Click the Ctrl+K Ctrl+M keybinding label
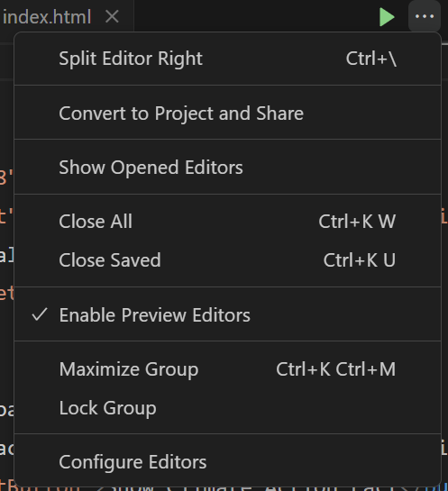 click(336, 369)
